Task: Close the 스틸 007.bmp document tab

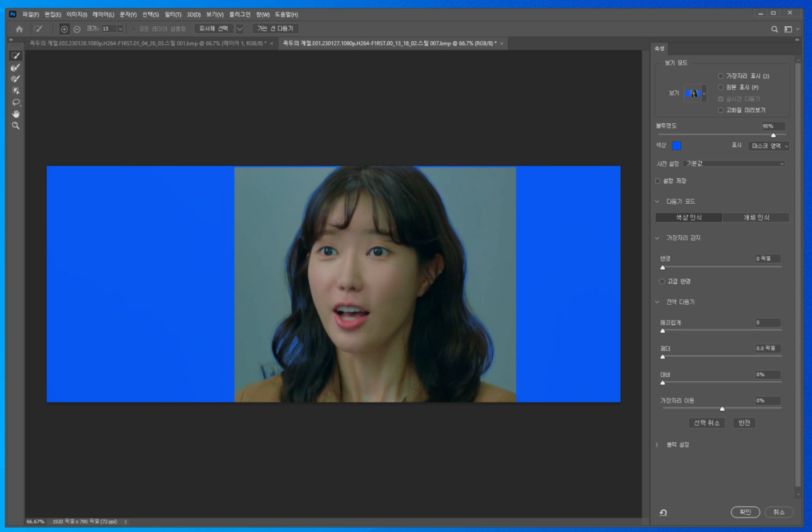Action: click(502, 44)
